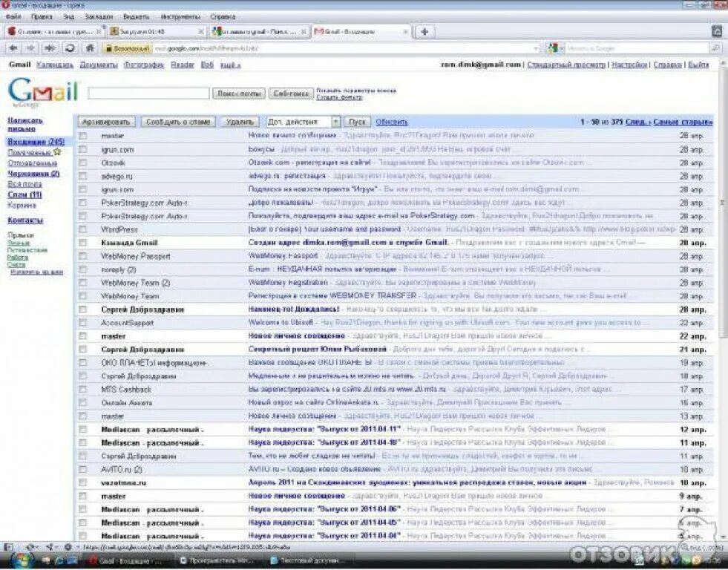728x570 pixels.
Task: Click the secure site badge in address bar
Action: click(x=127, y=48)
